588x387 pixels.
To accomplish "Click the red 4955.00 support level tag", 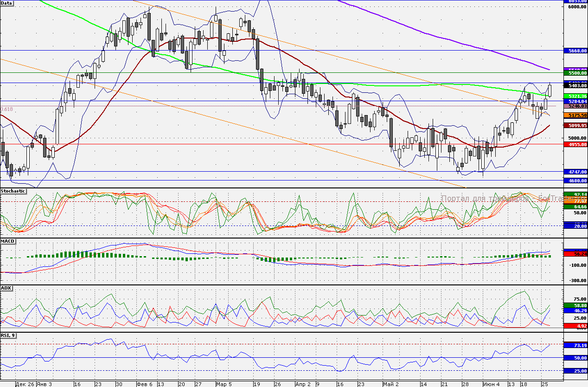I will point(575,144).
